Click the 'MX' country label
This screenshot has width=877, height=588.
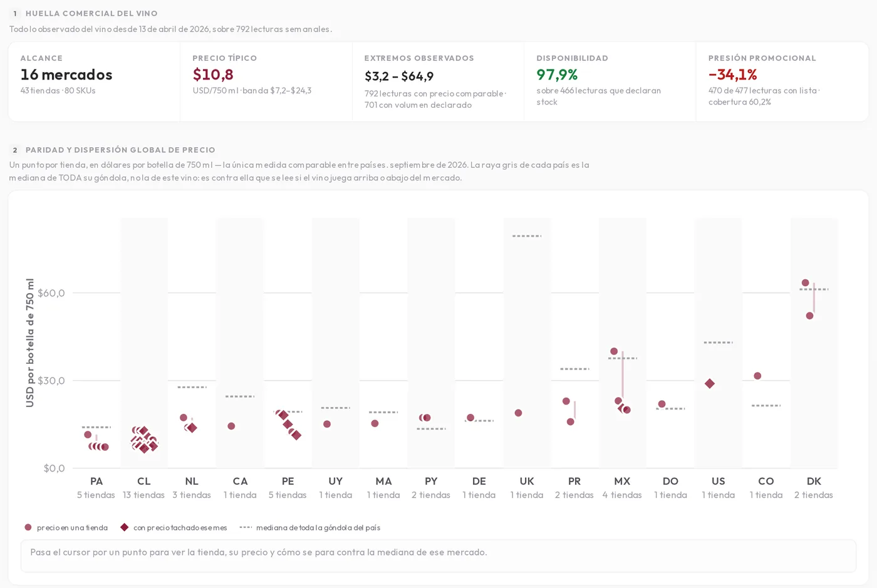coord(622,481)
